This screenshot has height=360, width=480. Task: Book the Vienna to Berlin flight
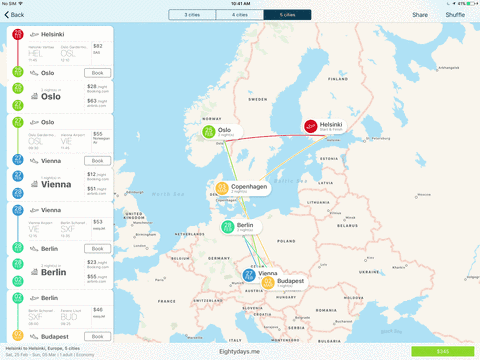97,249
